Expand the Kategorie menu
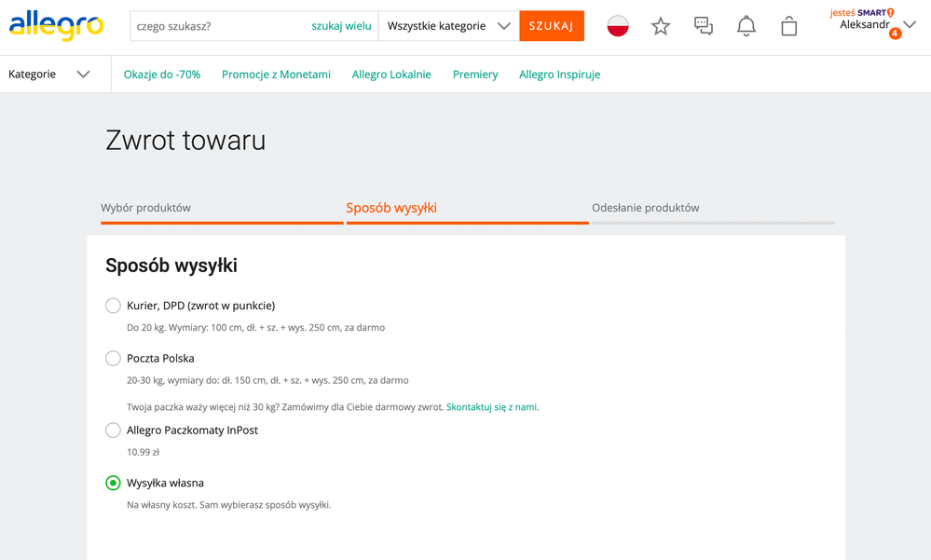Viewport: 931px width, 560px height. pyautogui.click(x=49, y=75)
